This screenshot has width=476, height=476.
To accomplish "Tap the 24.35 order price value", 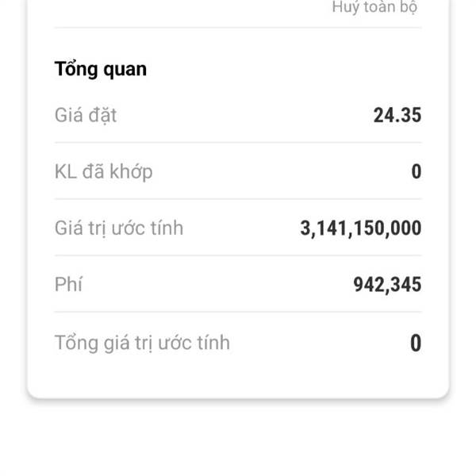I will [397, 115].
